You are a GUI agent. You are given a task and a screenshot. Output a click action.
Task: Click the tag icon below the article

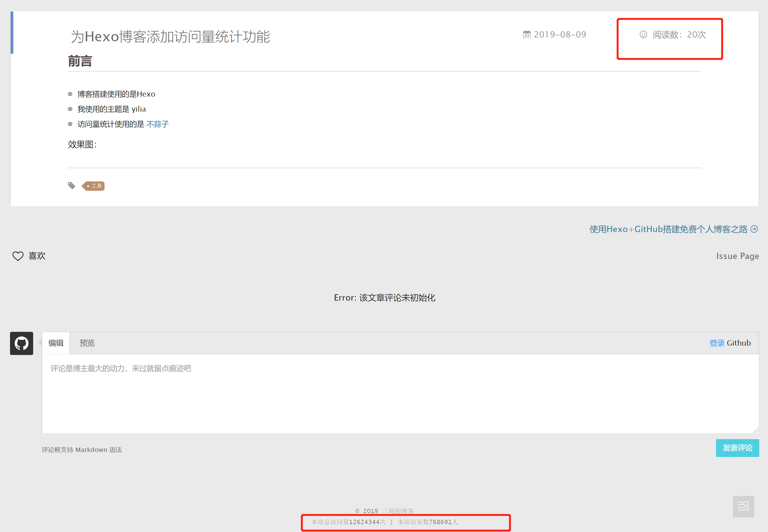click(71, 185)
